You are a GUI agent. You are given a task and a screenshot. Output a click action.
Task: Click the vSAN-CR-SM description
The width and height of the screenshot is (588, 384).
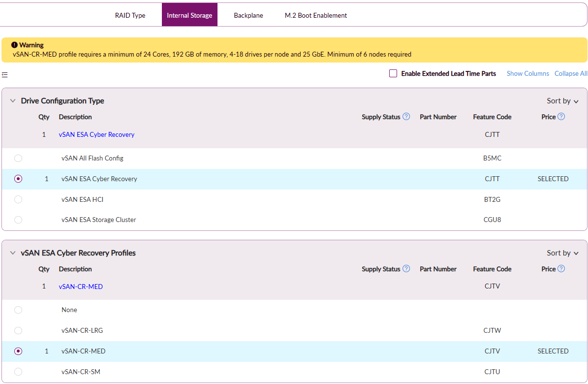81,372
